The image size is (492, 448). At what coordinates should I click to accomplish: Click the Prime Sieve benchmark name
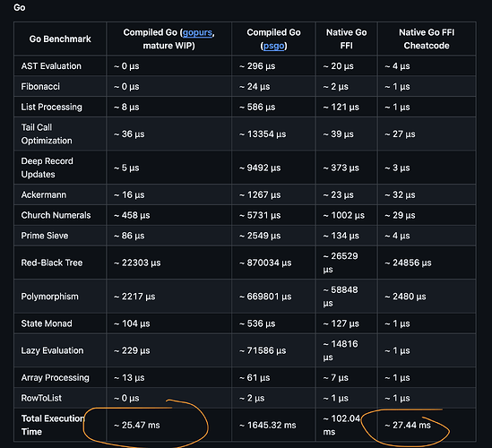point(45,236)
